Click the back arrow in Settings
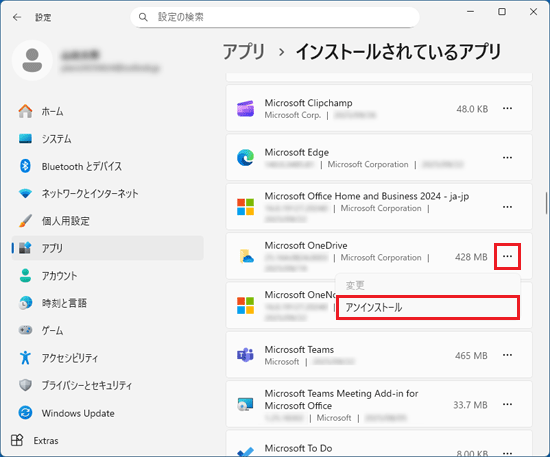The width and height of the screenshot is (550, 457). tap(17, 17)
